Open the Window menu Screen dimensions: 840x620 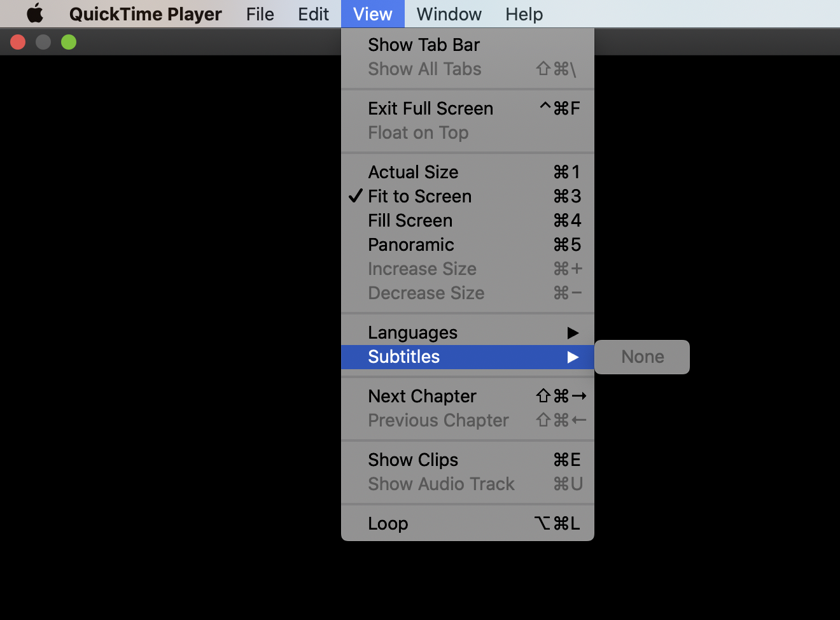(449, 14)
